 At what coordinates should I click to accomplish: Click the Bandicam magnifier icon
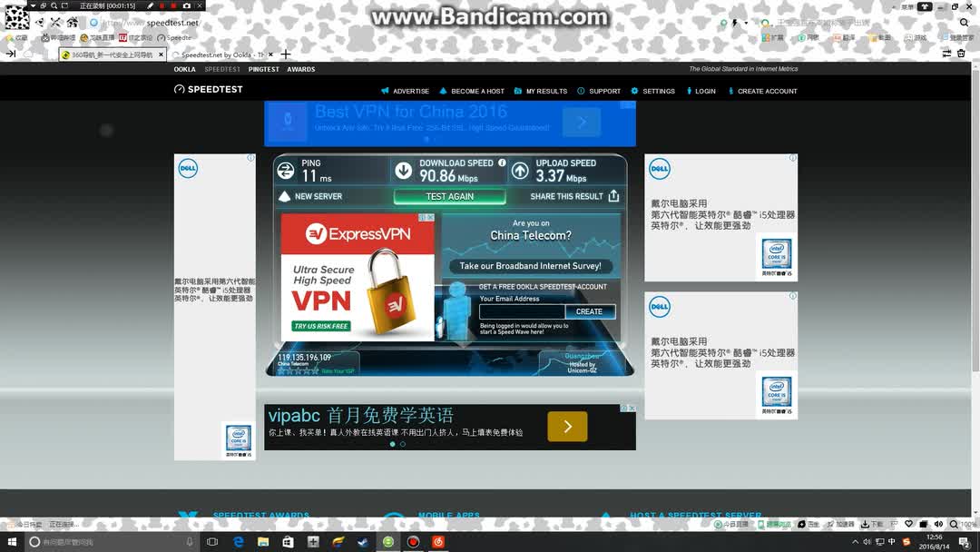(54, 5)
